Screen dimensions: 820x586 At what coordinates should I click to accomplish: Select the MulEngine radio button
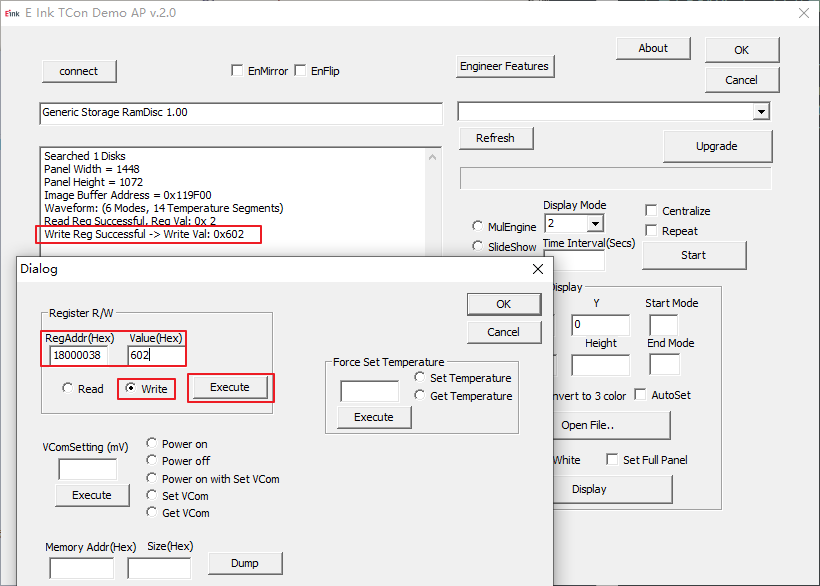(x=477, y=226)
